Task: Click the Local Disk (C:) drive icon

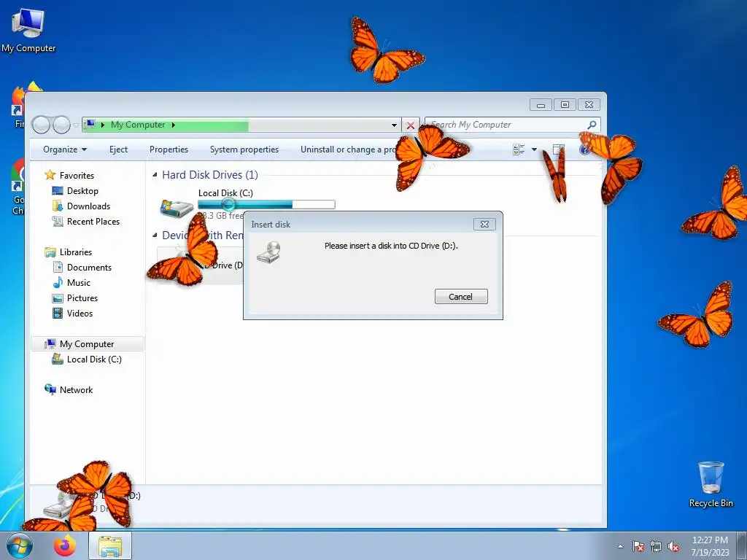Action: click(177, 208)
